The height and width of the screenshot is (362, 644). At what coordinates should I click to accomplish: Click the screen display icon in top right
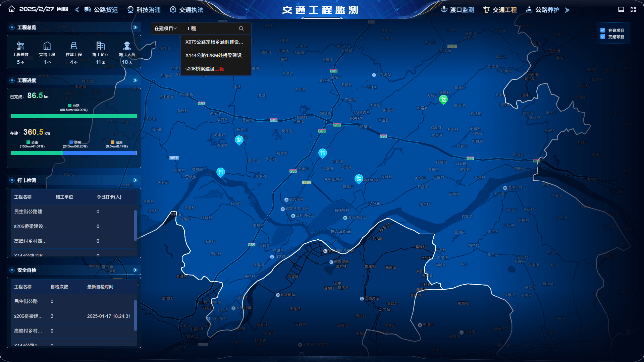click(x=621, y=9)
